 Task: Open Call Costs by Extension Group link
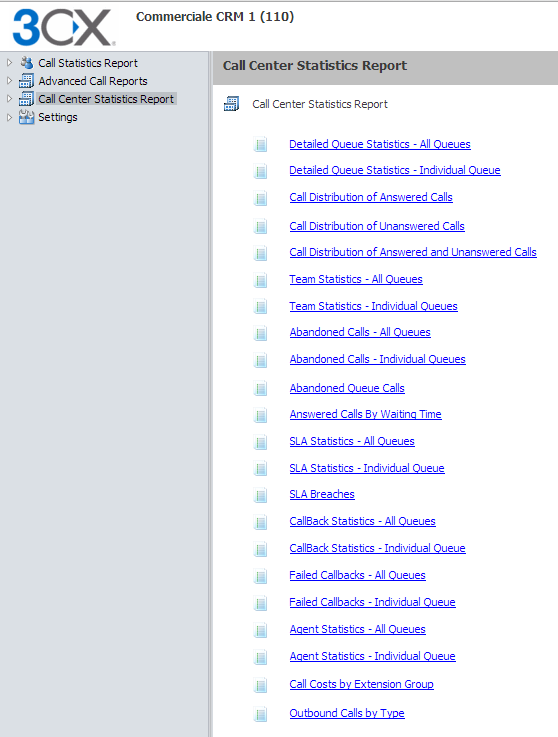coord(361,684)
